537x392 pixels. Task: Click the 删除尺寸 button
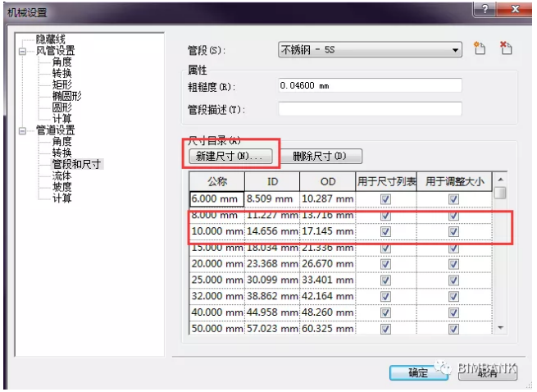point(321,157)
